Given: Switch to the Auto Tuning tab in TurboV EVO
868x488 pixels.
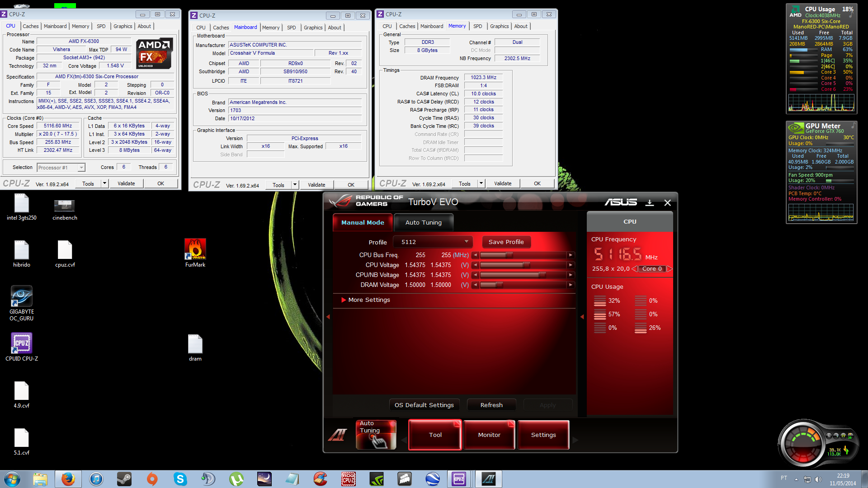Looking at the screenshot, I should coord(423,222).
